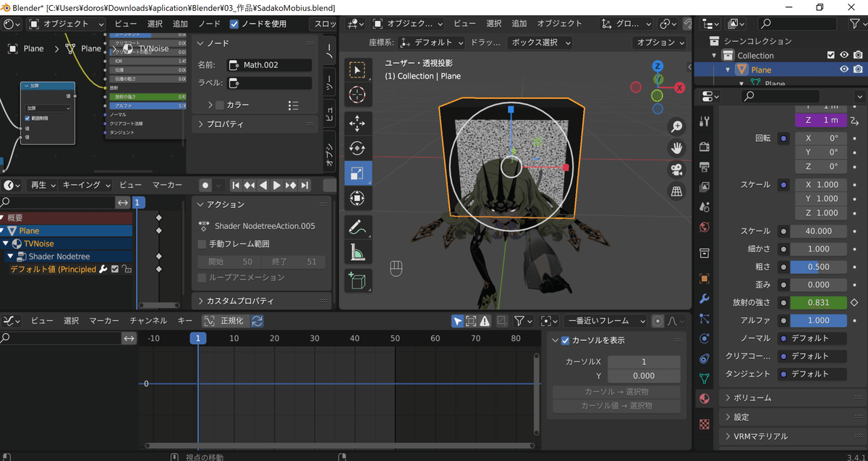Viewport: 868px width, 461px height.
Task: Toggle the Show Cursor checkbox
Action: tap(565, 340)
